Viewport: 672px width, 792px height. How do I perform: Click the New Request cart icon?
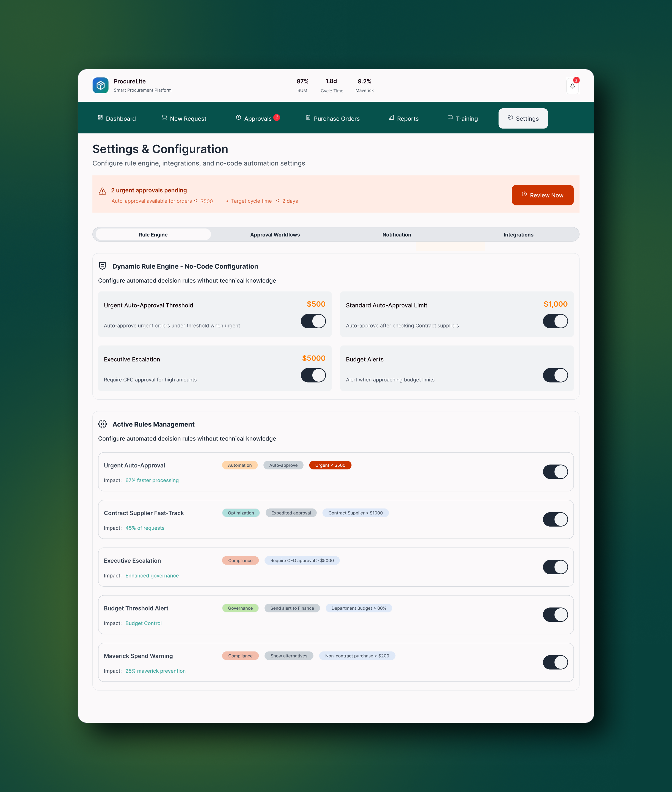coord(164,118)
